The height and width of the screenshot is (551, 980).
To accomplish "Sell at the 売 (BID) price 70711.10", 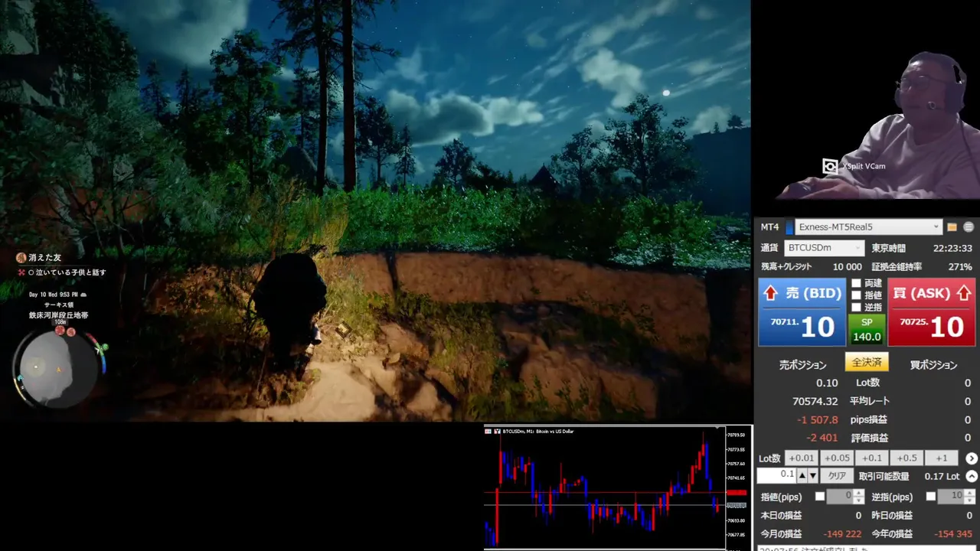I will pyautogui.click(x=802, y=312).
